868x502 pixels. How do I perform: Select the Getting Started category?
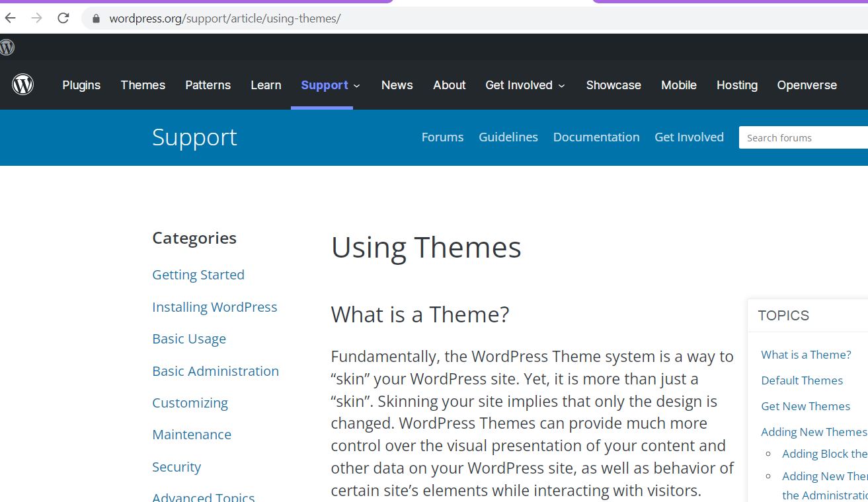[198, 274]
